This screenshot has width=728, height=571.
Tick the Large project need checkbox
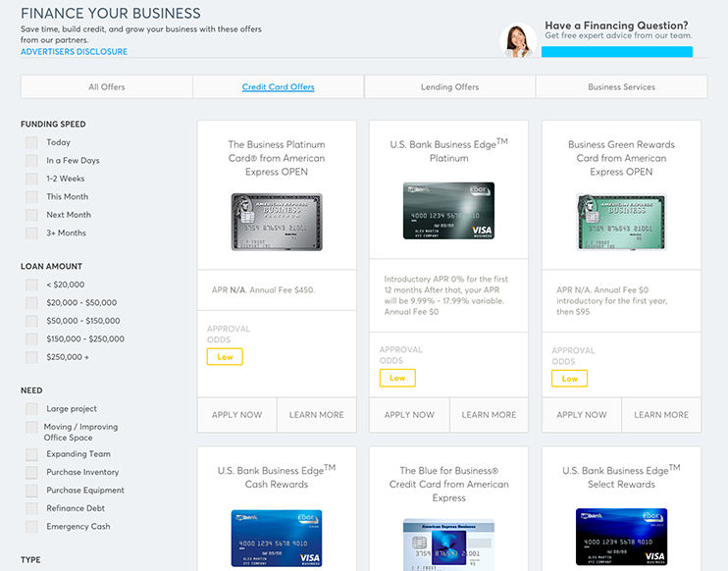[x=31, y=409]
